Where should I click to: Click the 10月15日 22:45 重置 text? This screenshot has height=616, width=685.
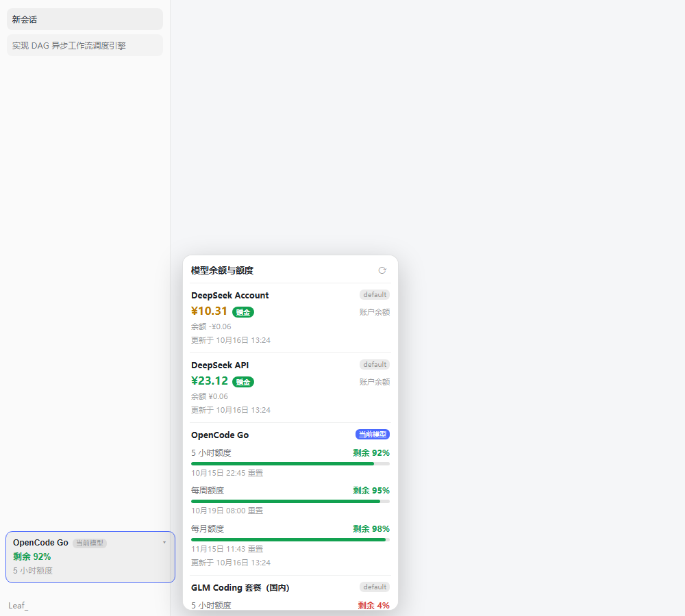[x=227, y=473]
